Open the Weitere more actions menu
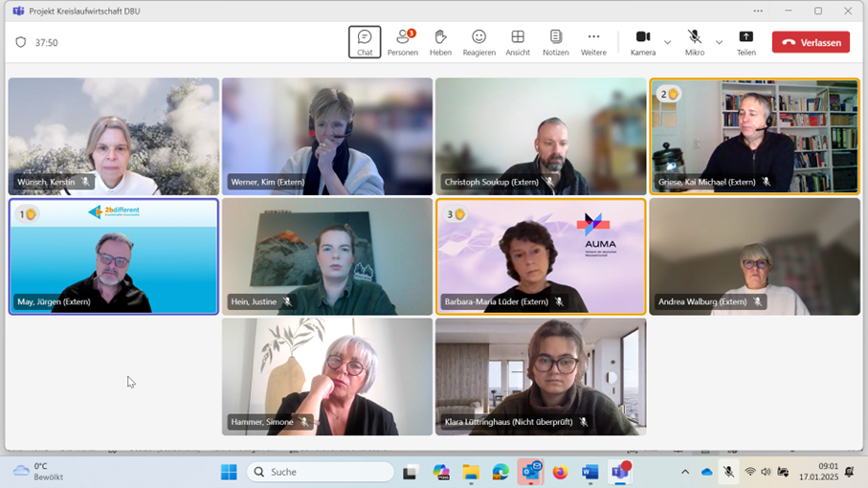 tap(593, 42)
